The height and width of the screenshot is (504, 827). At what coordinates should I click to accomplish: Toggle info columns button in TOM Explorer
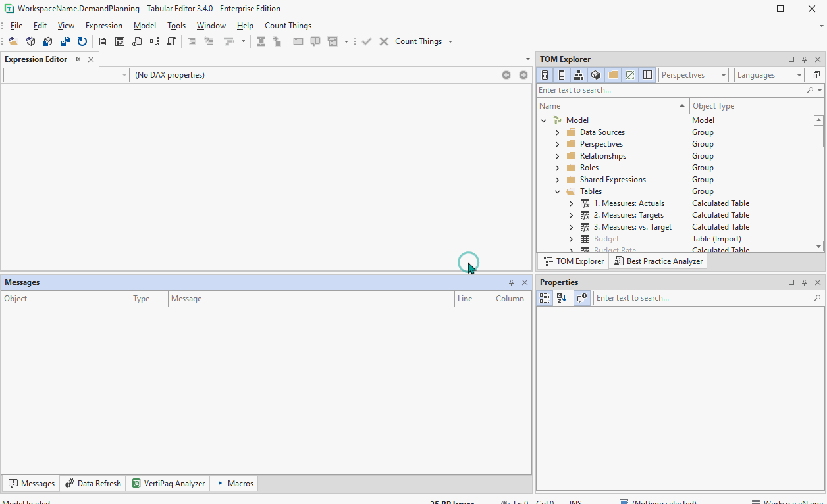647,75
